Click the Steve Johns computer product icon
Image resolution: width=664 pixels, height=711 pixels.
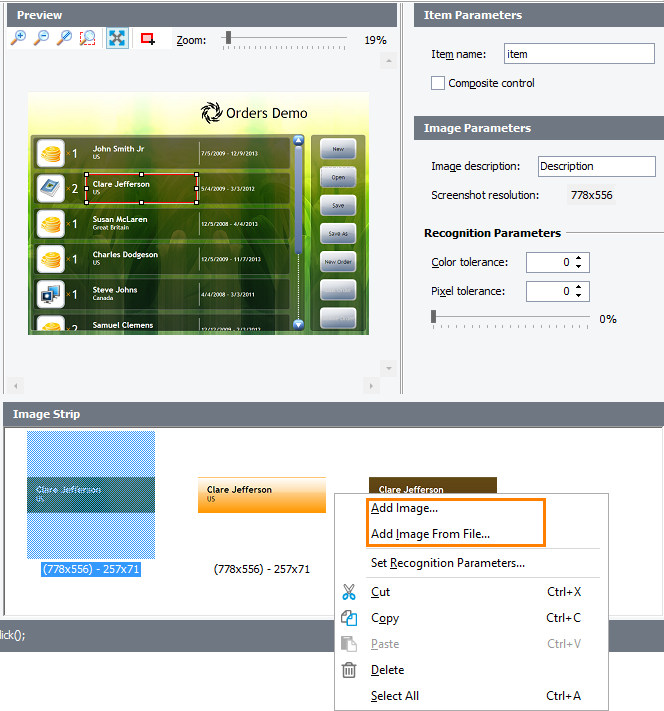[50, 294]
